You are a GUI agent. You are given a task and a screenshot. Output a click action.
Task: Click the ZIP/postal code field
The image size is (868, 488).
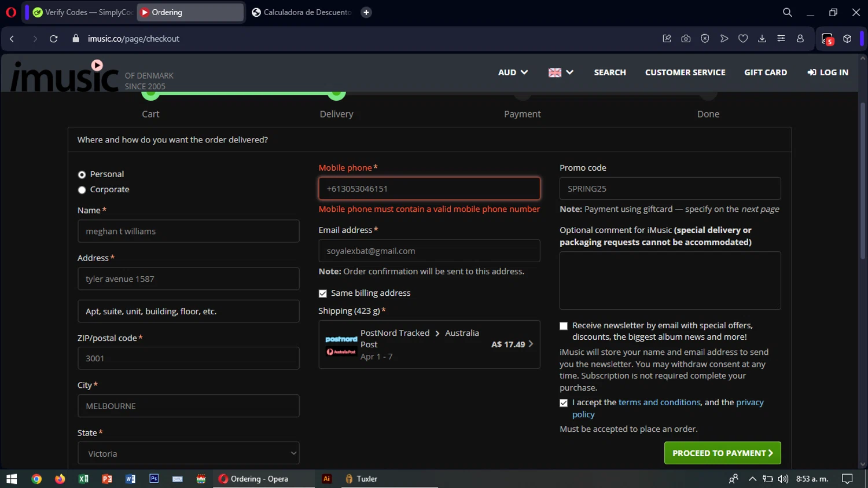point(189,358)
